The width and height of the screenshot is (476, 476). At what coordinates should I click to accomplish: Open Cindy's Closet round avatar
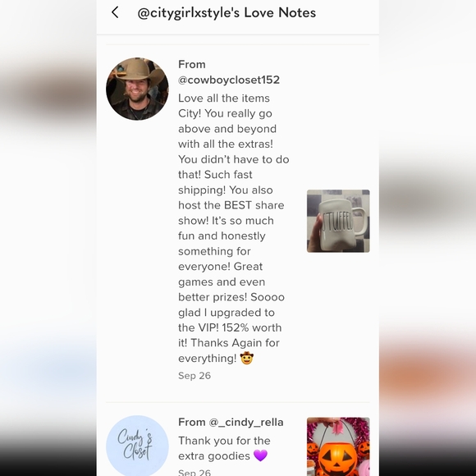(137, 446)
